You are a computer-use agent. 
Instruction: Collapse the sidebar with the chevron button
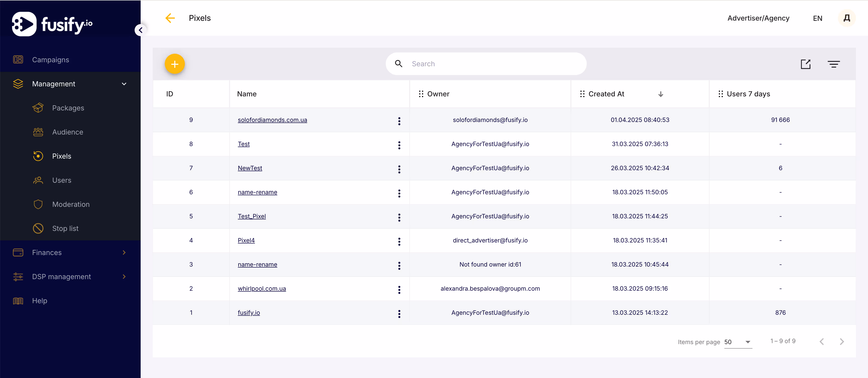click(140, 30)
